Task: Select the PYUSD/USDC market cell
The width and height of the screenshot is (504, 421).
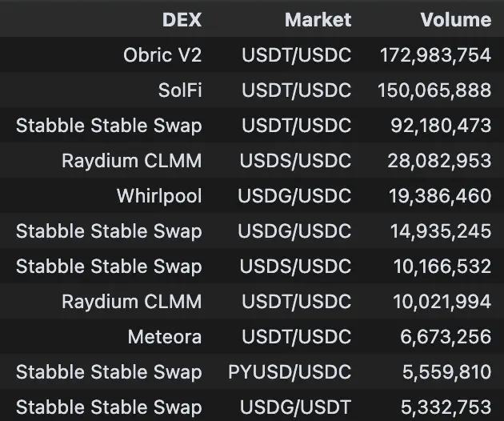Action: (290, 372)
